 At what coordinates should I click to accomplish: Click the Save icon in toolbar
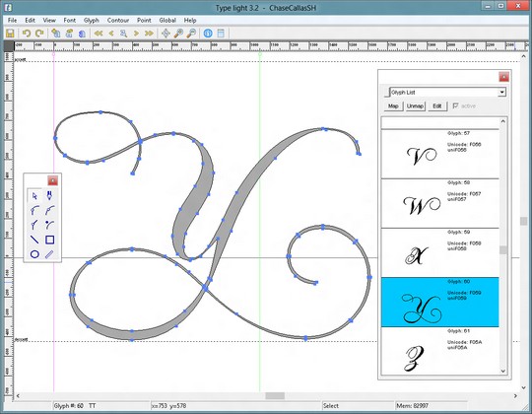[x=10, y=34]
